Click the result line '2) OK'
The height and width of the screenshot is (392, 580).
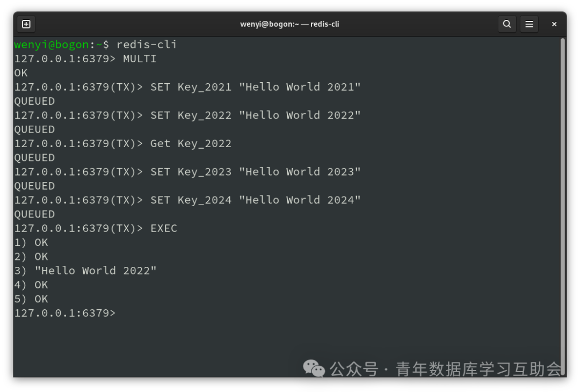31,257
